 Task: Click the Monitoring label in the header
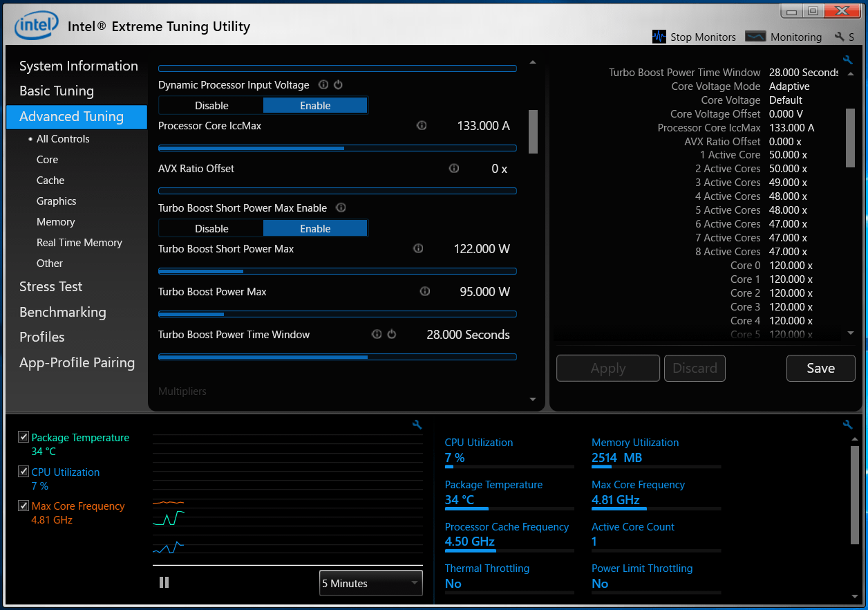point(796,37)
